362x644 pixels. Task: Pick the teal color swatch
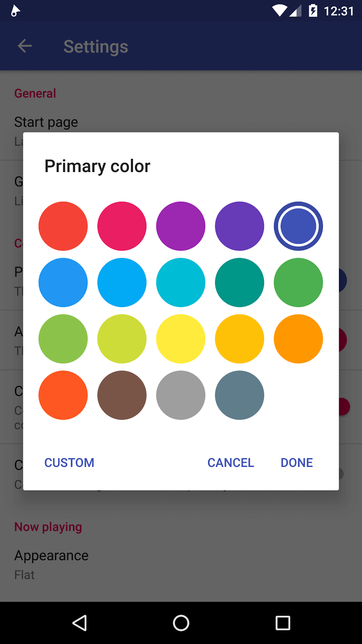click(x=239, y=283)
